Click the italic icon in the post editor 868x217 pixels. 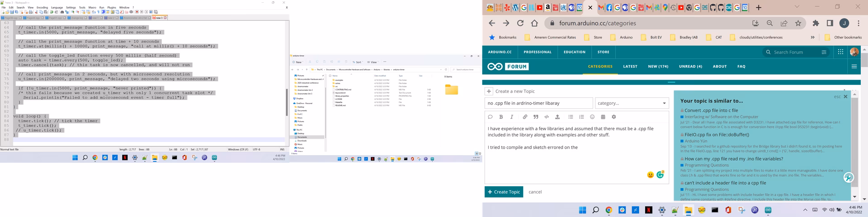coord(512,117)
